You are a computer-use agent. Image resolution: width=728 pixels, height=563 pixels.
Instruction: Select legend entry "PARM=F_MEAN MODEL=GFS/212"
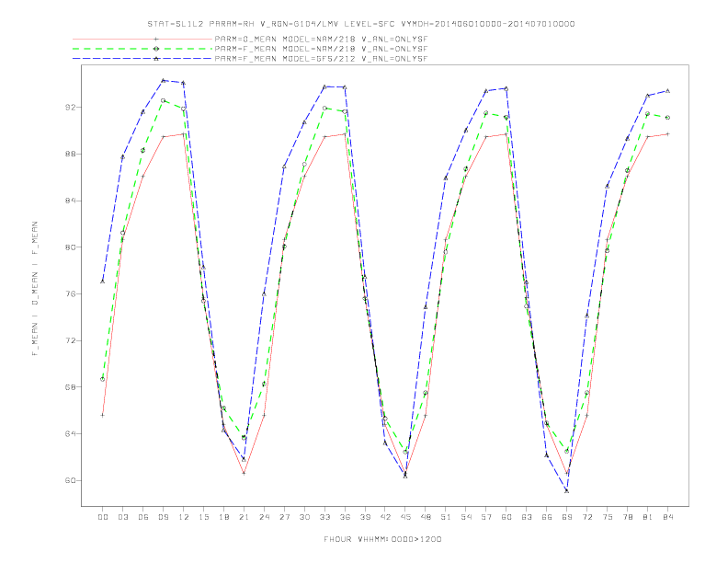[x=321, y=59]
